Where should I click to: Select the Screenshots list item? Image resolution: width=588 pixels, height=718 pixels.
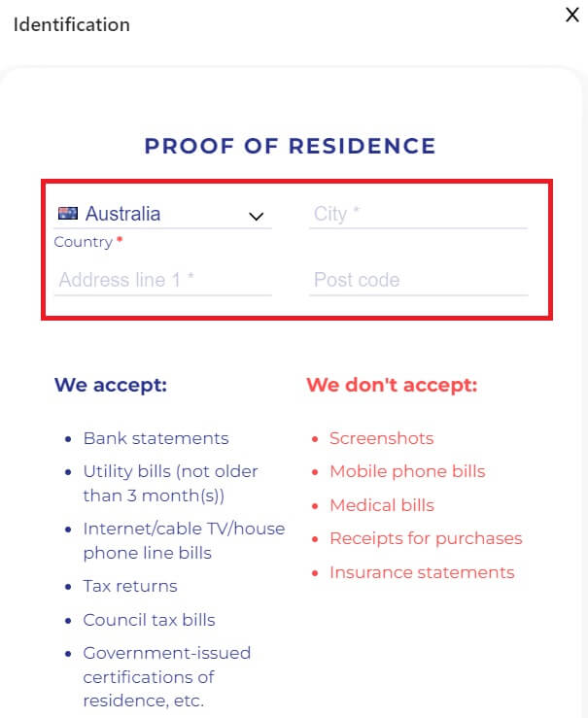click(381, 438)
